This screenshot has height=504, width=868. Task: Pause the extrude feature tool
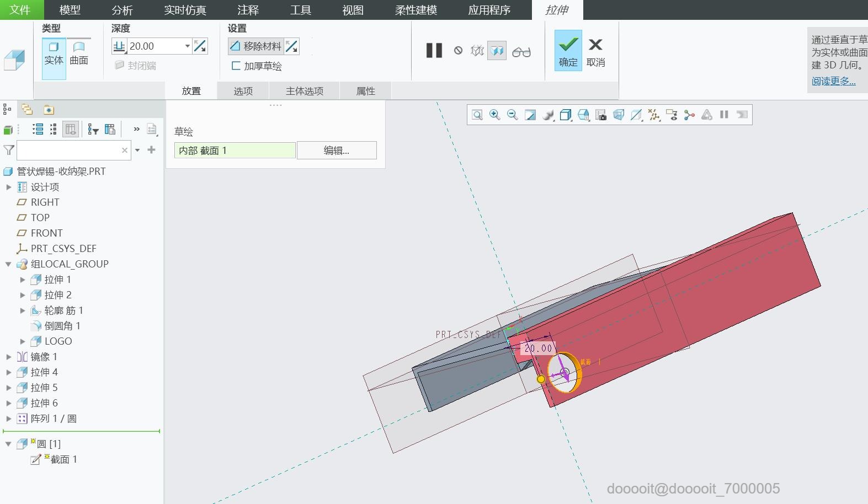(434, 51)
